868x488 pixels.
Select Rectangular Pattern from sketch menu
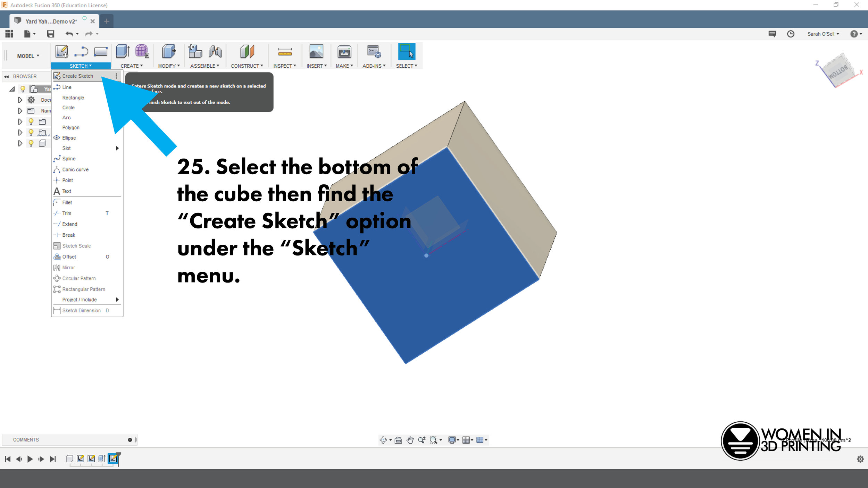click(x=83, y=289)
